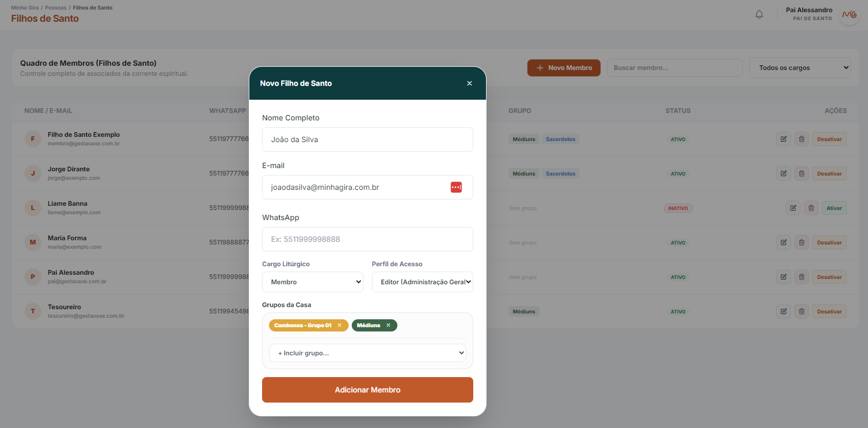Click Sacerdotes tag in Jorge Dirante row
Screen dimensions: 868x428
click(x=560, y=173)
